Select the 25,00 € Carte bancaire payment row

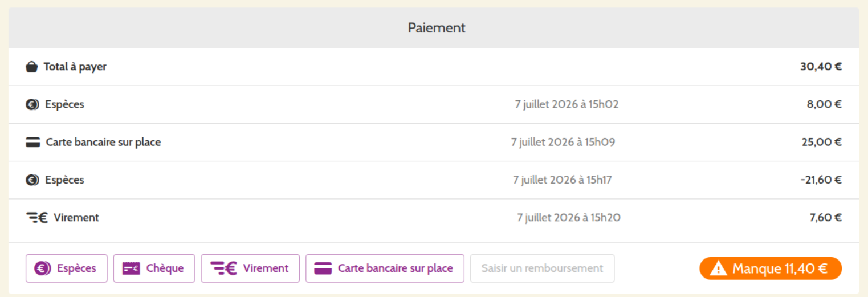click(434, 143)
